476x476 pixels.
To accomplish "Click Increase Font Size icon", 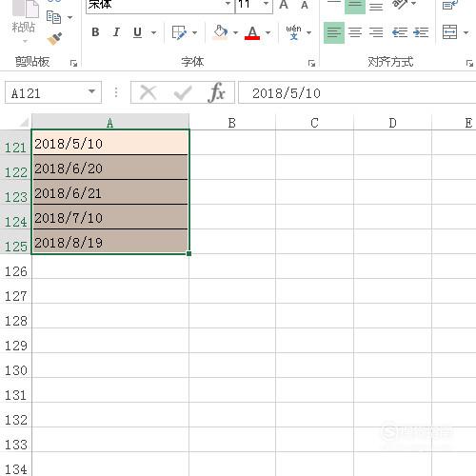I will 284,5.
